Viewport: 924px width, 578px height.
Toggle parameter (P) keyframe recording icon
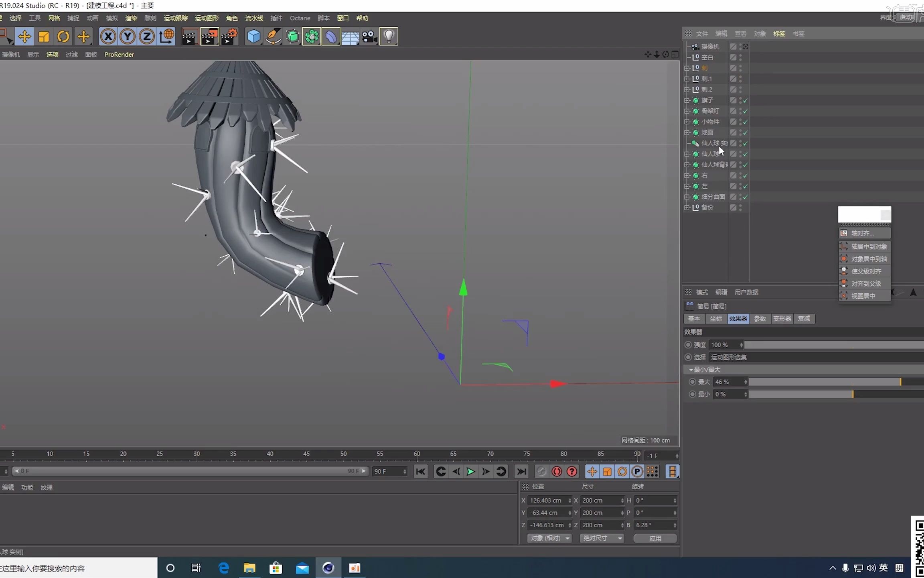637,472
